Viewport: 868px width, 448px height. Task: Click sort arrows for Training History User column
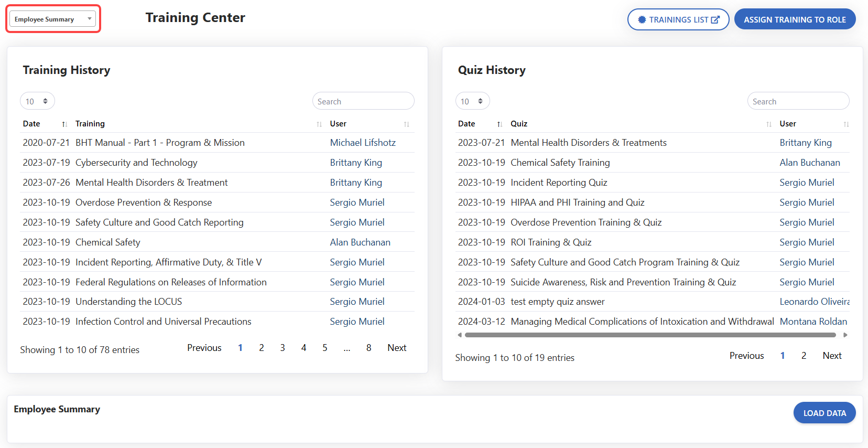(x=407, y=124)
